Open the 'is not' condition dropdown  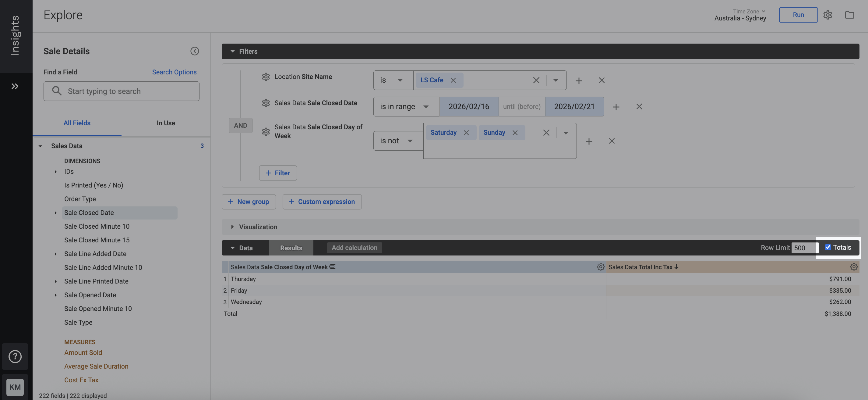[x=398, y=141]
